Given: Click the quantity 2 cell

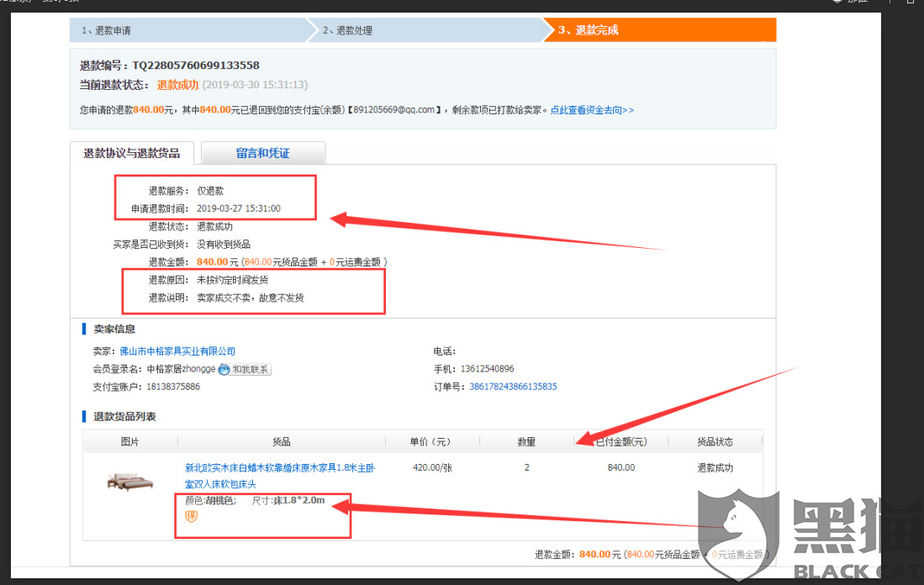Looking at the screenshot, I should coord(527,468).
